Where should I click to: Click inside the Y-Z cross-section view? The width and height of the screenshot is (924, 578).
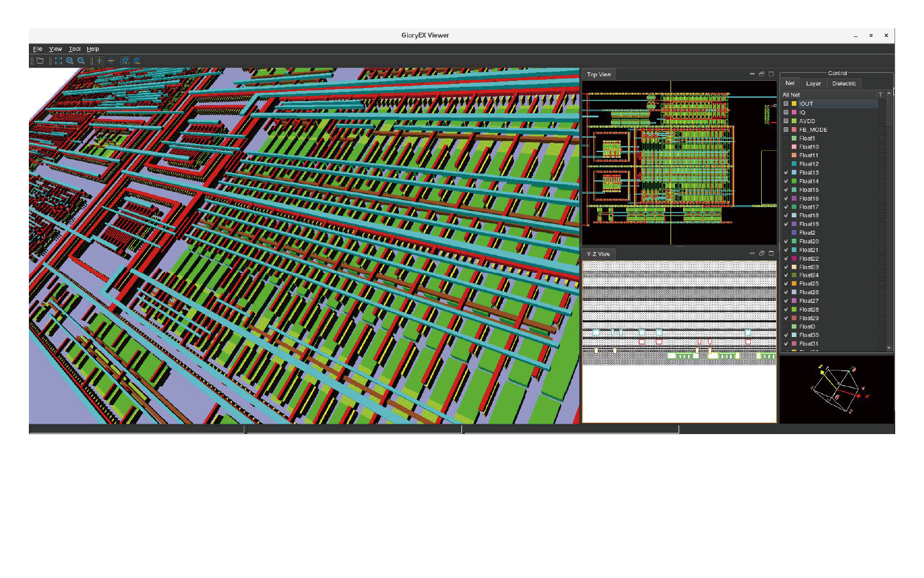tap(679, 341)
